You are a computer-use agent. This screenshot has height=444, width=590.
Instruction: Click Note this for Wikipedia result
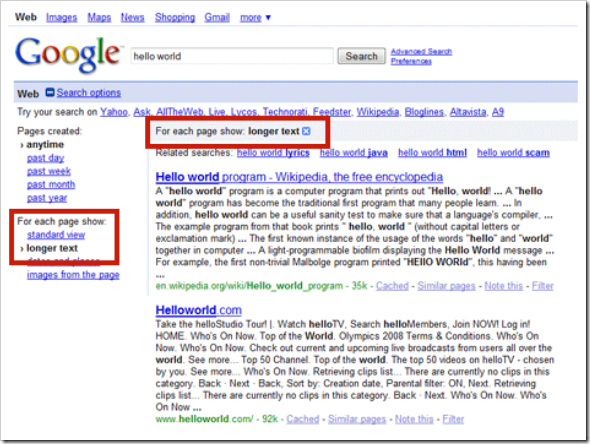click(503, 286)
